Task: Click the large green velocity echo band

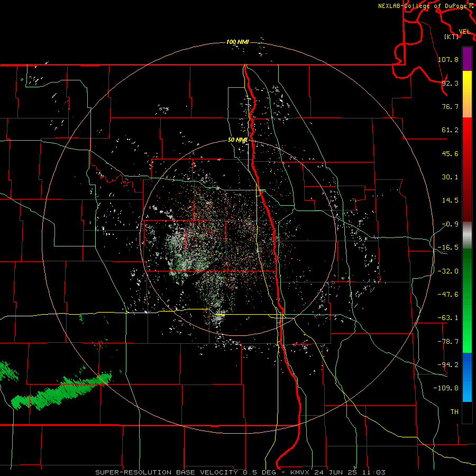Action: pos(62,390)
